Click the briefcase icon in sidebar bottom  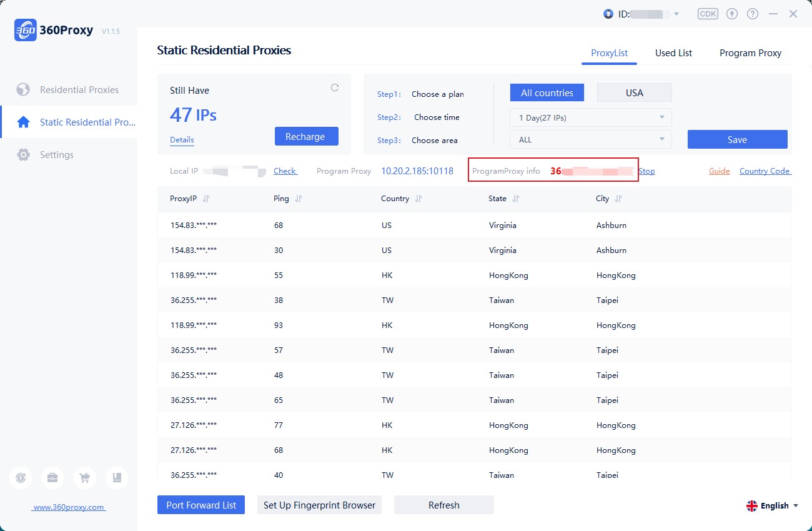[x=52, y=478]
